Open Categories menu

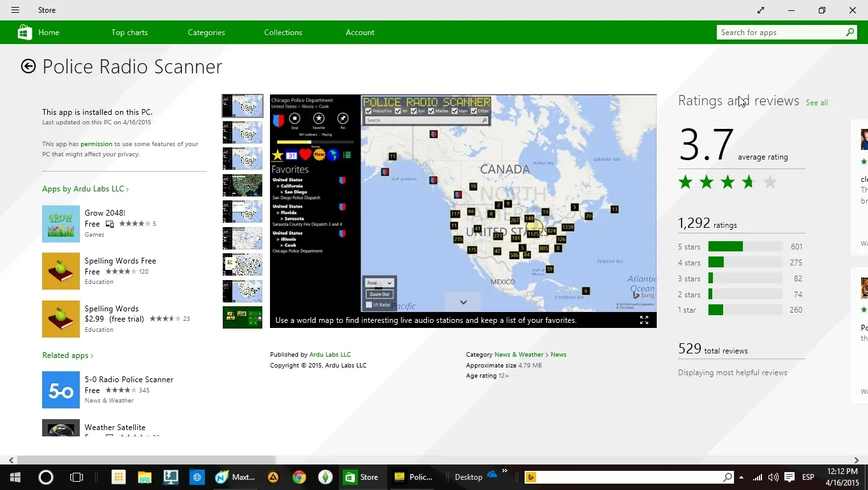[x=206, y=33]
